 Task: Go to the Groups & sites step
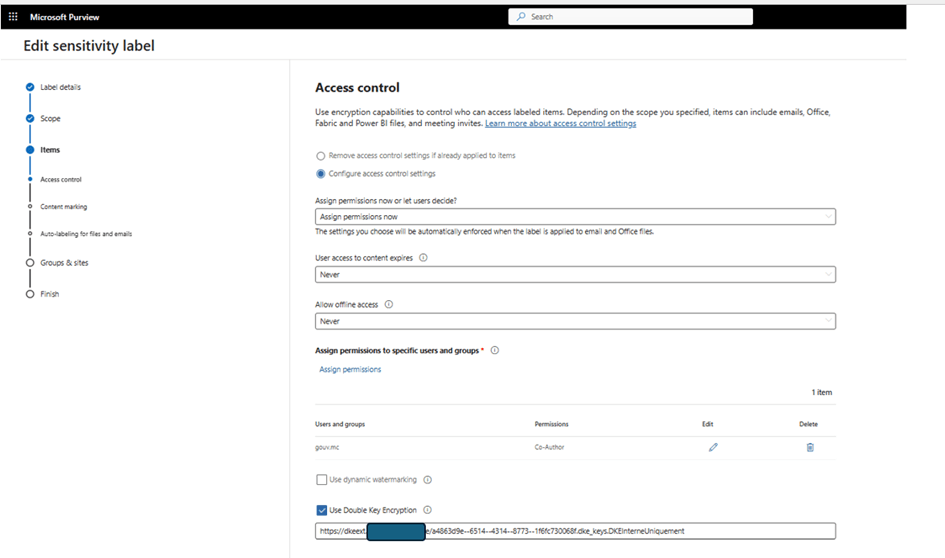pyautogui.click(x=63, y=262)
